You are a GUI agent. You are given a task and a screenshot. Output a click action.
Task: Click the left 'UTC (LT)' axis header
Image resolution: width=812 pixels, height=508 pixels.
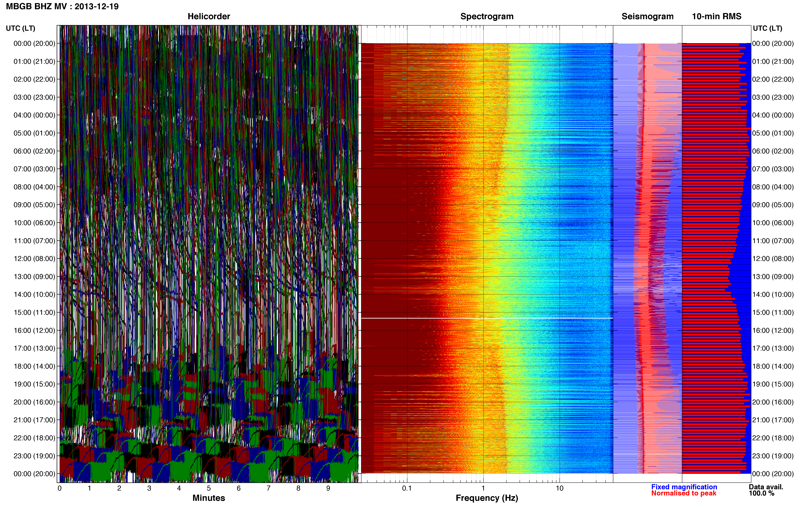pos(21,28)
